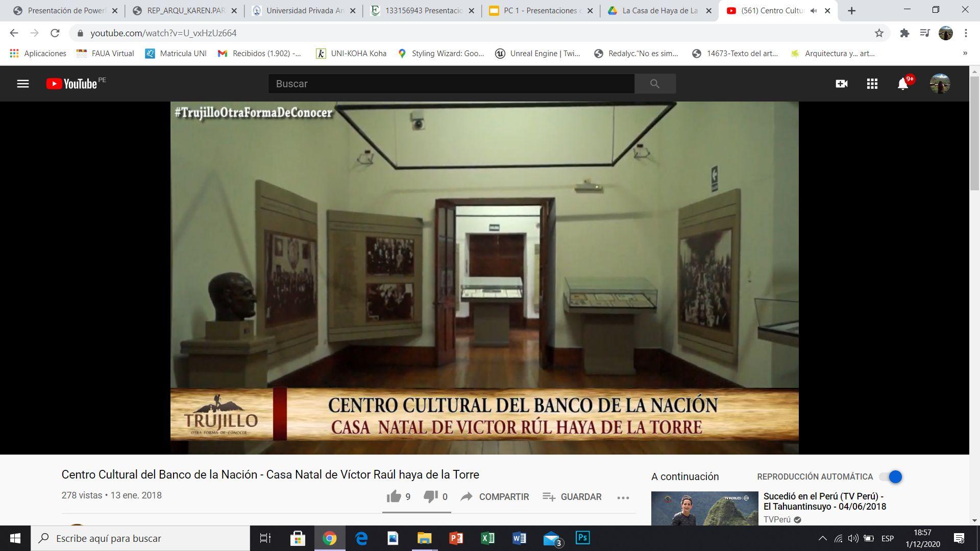This screenshot has width=980, height=551.
Task: Open Chrome extensions puzzle icon
Action: pos(904,33)
